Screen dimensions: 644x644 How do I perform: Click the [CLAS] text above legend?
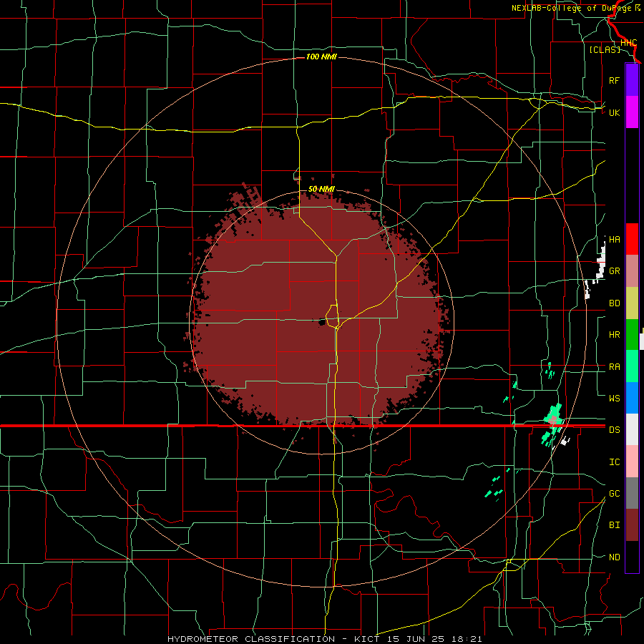[605, 49]
